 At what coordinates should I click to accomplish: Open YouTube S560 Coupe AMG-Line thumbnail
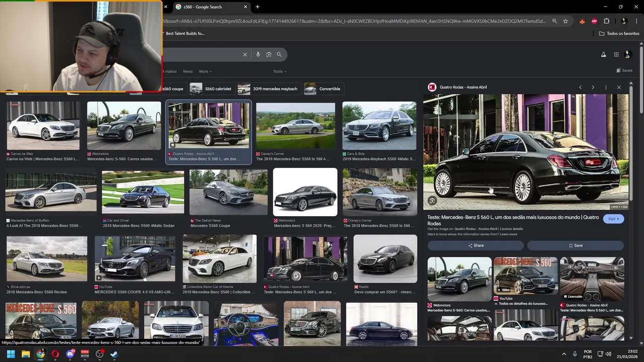point(135,259)
